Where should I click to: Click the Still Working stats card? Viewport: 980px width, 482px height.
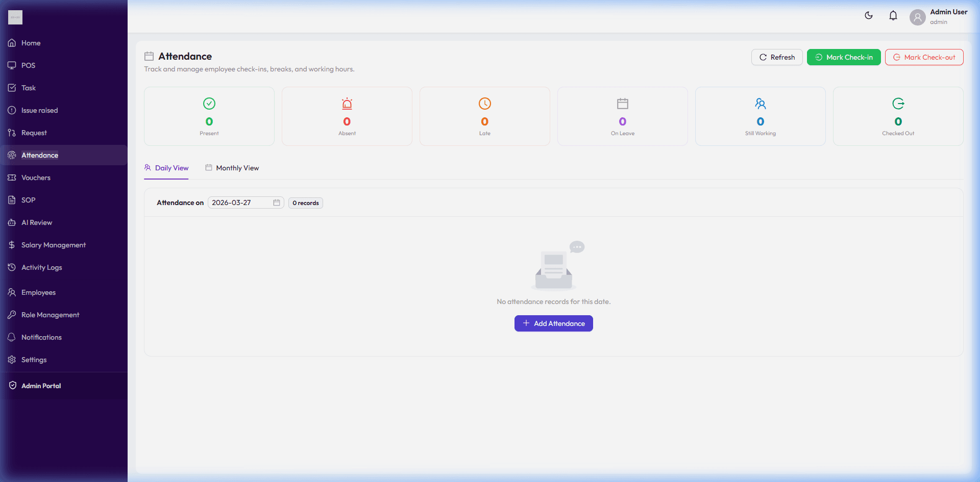point(760,116)
